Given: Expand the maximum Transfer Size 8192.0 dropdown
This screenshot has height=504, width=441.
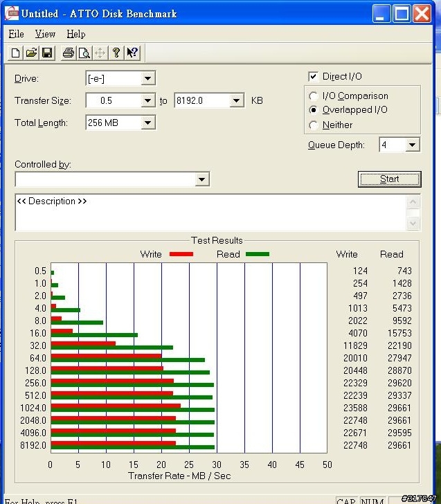Looking at the screenshot, I should 236,100.
